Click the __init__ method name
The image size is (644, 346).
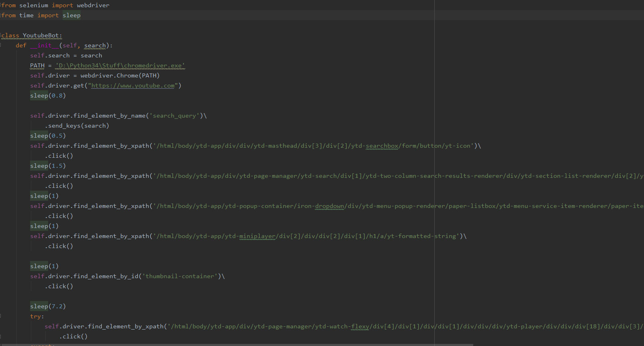[x=45, y=45]
